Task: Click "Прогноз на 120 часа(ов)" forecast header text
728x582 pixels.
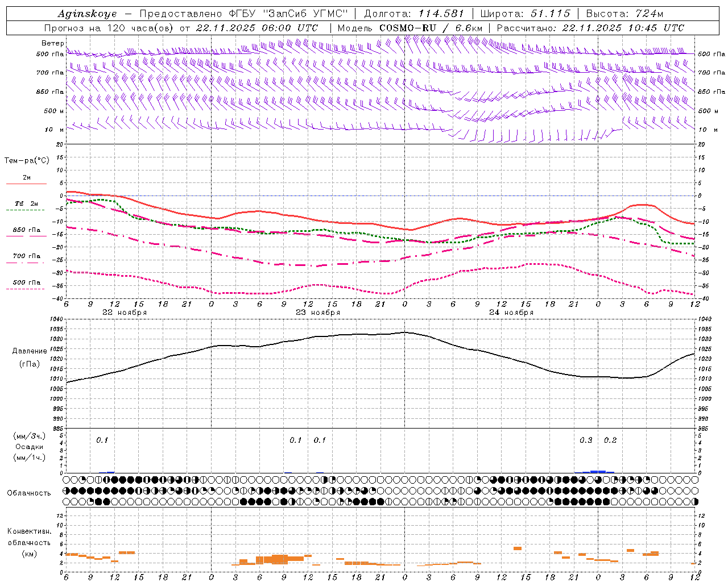Action: pos(110,28)
